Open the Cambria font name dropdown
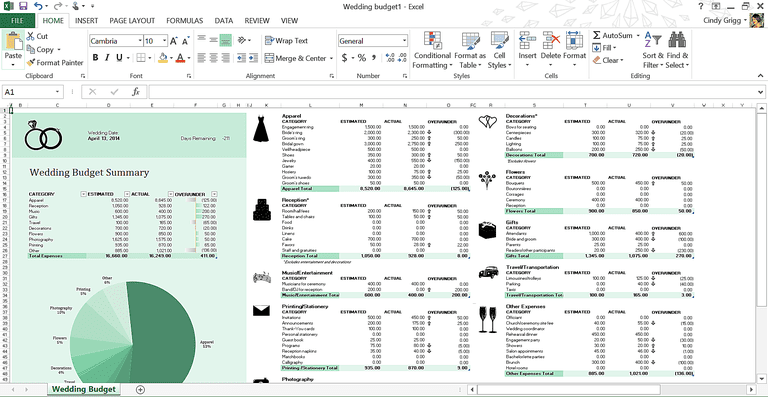This screenshot has width=768, height=397. [140, 41]
